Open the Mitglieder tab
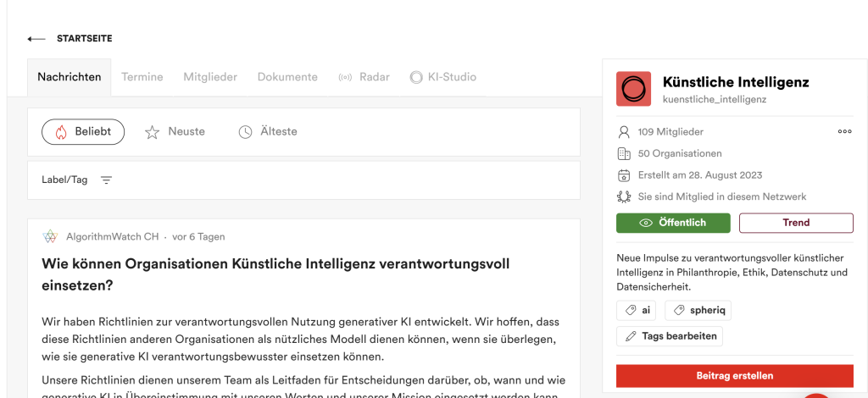Viewport: 868px width, 398px height. (210, 77)
